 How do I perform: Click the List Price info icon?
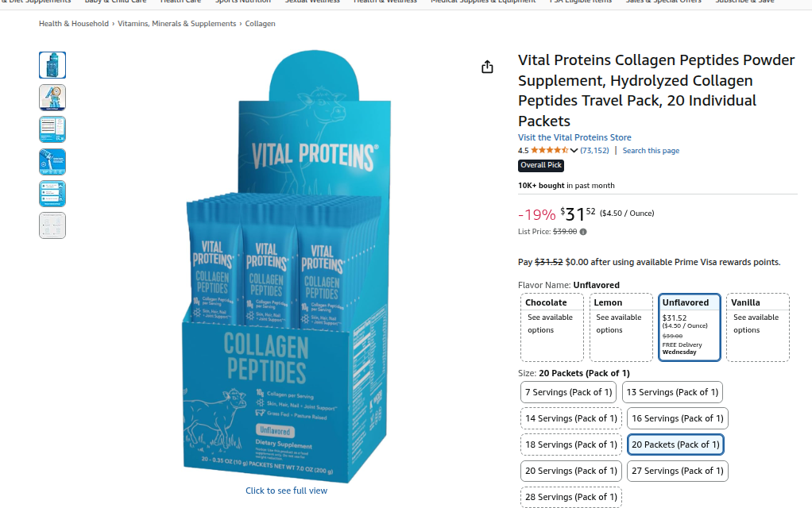(583, 232)
